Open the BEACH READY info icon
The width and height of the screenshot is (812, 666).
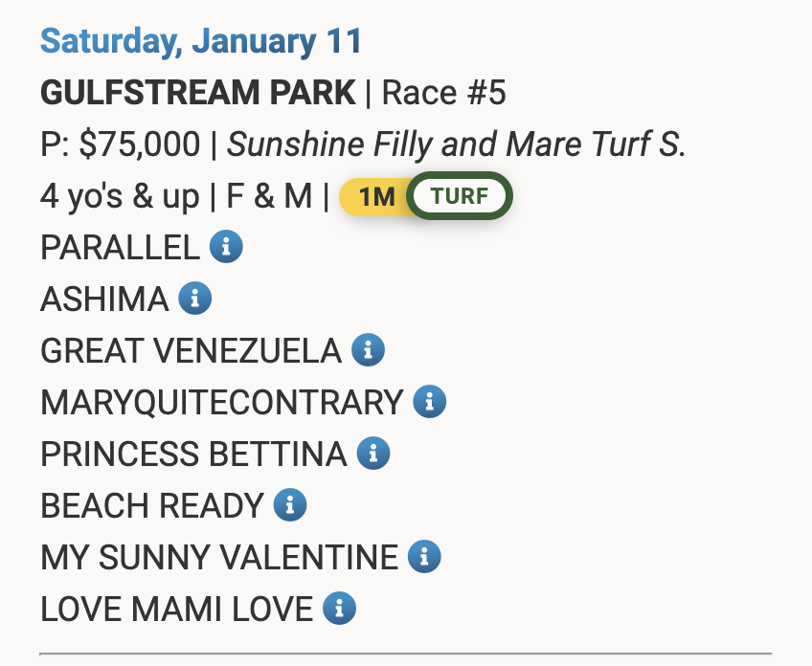click(289, 504)
